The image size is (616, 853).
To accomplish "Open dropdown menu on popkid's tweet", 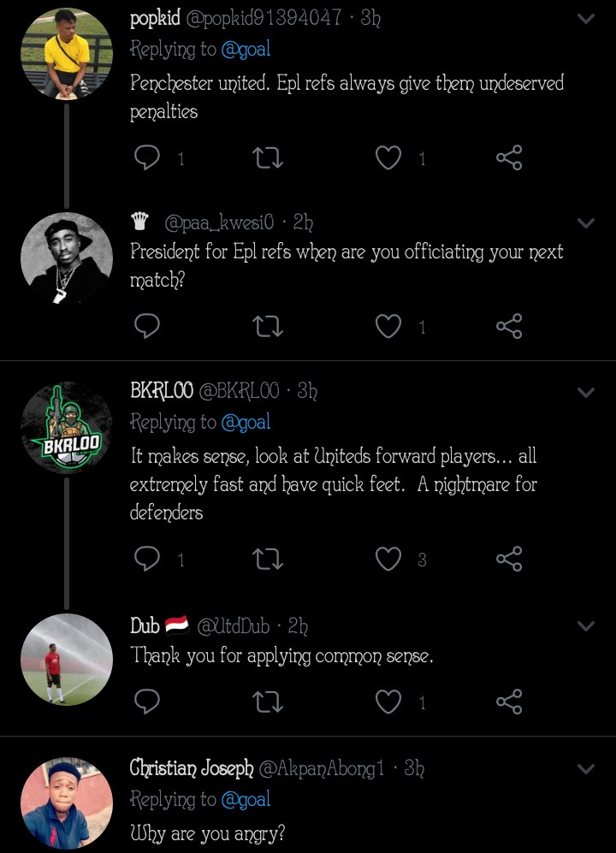I will click(x=586, y=19).
